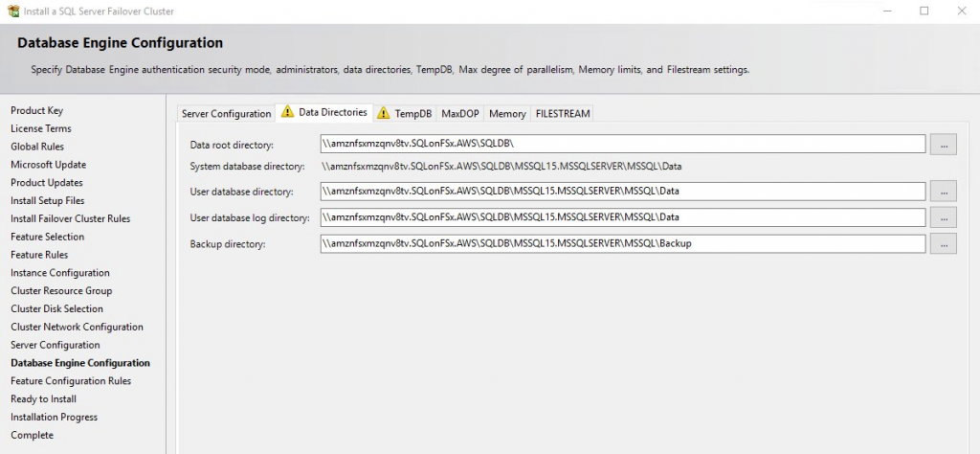The image size is (980, 454).
Task: Click the Data root directory input field
Action: point(622,144)
